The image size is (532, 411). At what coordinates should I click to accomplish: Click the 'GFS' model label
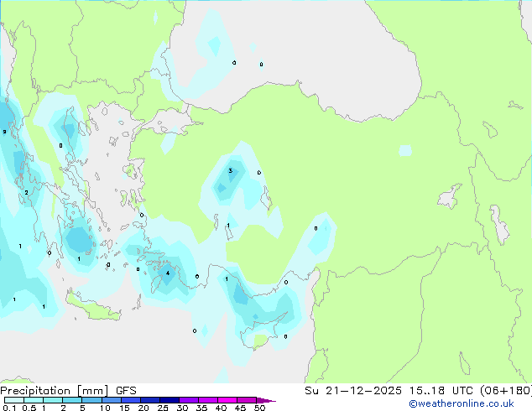tap(126, 391)
